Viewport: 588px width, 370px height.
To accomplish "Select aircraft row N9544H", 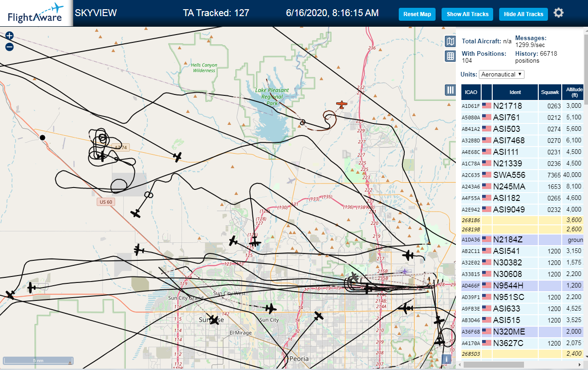I will point(523,286).
